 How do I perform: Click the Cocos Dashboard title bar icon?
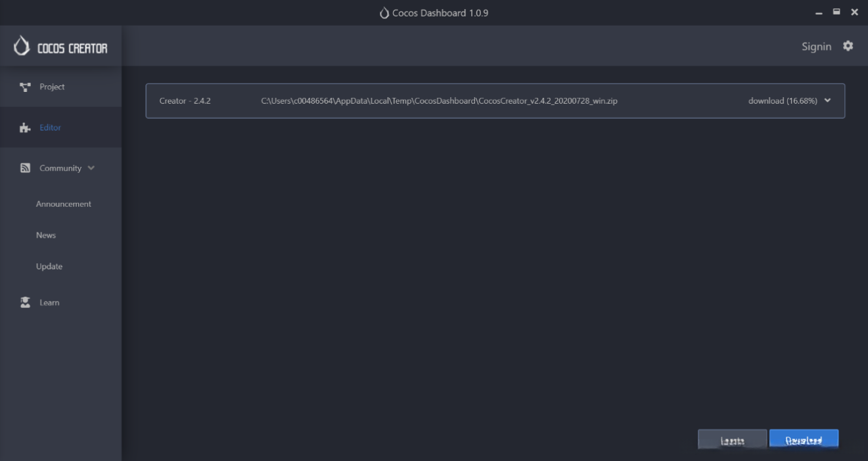(384, 13)
